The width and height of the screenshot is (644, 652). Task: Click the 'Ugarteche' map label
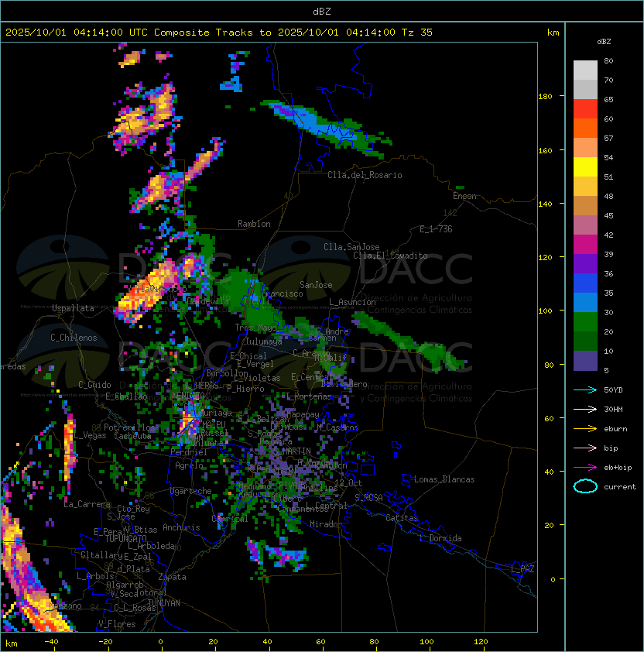191,491
